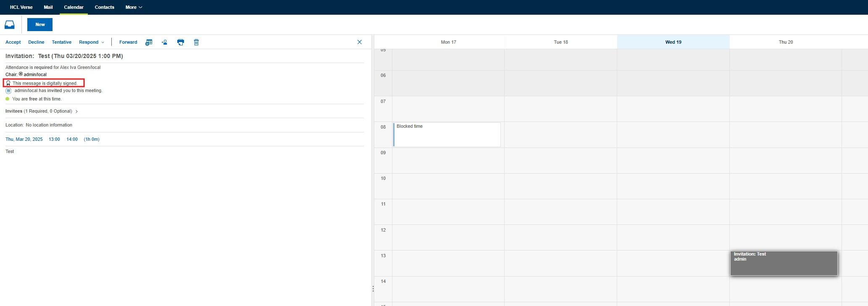Open the HCL Verse home
This screenshot has height=306, width=868.
pyautogui.click(x=21, y=7)
